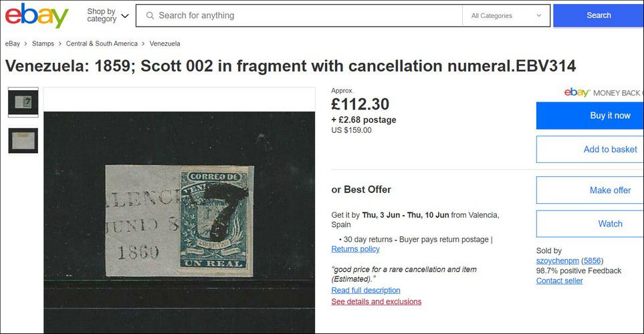The image size is (644, 334).
Task: Open the Shop by category menu
Action: click(x=108, y=15)
